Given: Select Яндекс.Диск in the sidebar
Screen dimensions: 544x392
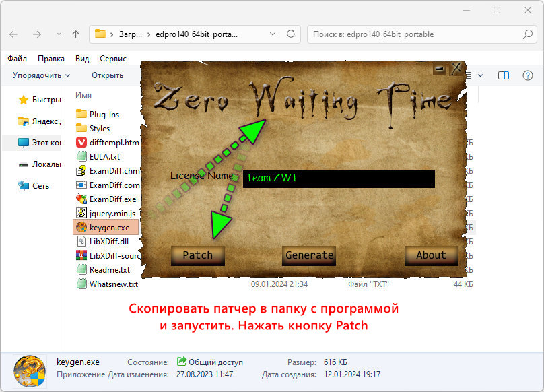Looking at the screenshot, I should (39, 121).
